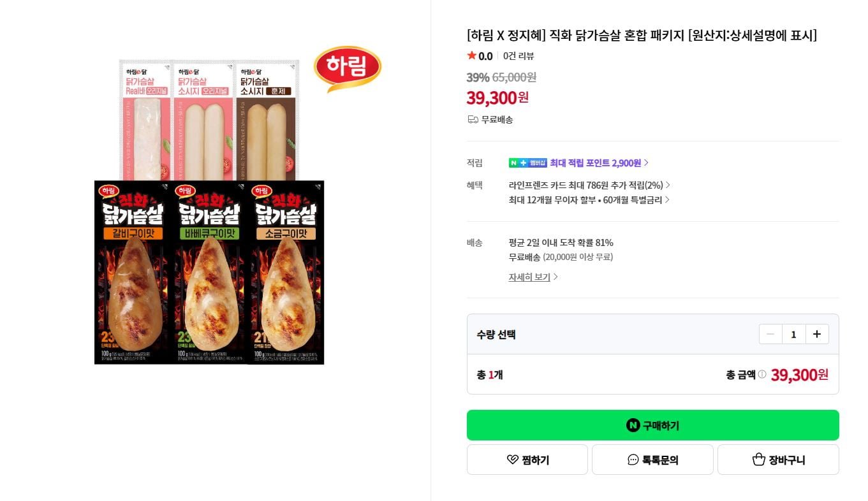The image size is (868, 501).
Task: Click the shopping basket icon on 장바구니
Action: coord(758,460)
